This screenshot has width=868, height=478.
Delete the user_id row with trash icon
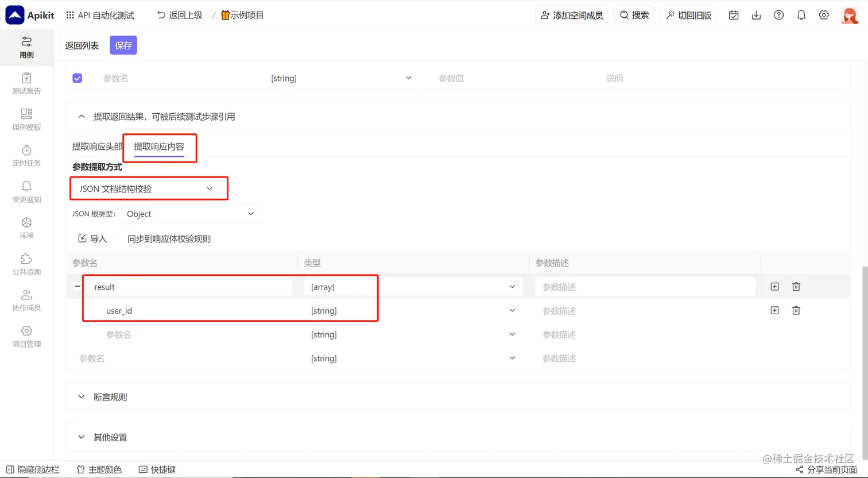796,310
